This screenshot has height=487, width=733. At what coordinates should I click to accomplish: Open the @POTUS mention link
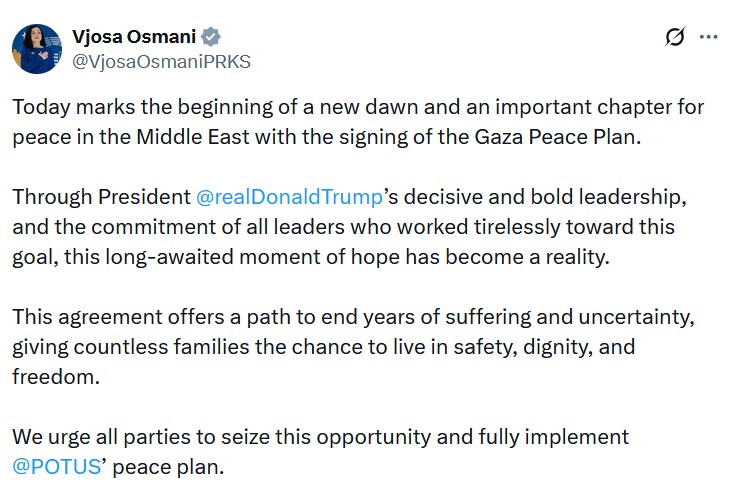pos(57,466)
